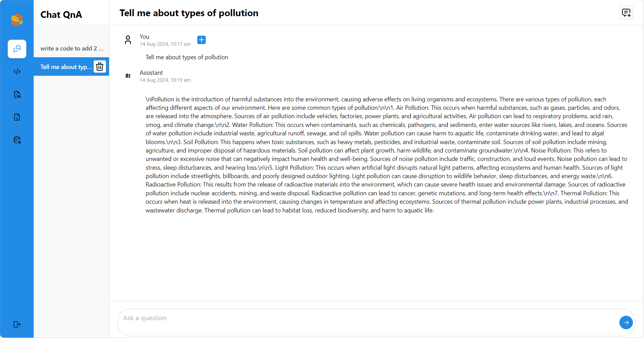Open the "write a code to add 2" conversation
The height and width of the screenshot is (338, 644).
pyautogui.click(x=72, y=48)
